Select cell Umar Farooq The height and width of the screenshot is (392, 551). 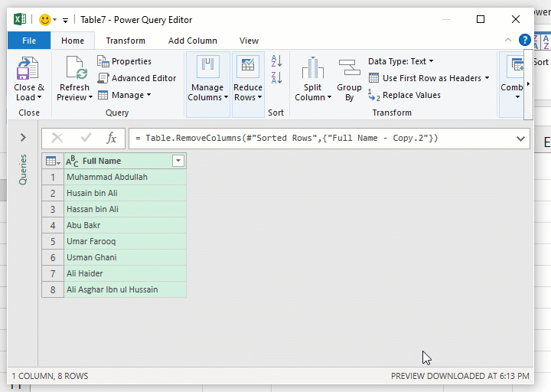[x=125, y=241]
